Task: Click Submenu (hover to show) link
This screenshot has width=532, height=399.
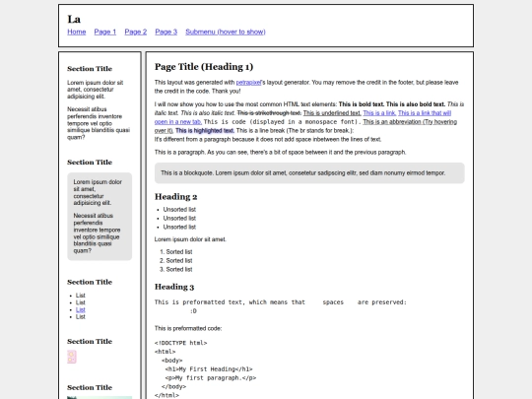Action: click(226, 32)
